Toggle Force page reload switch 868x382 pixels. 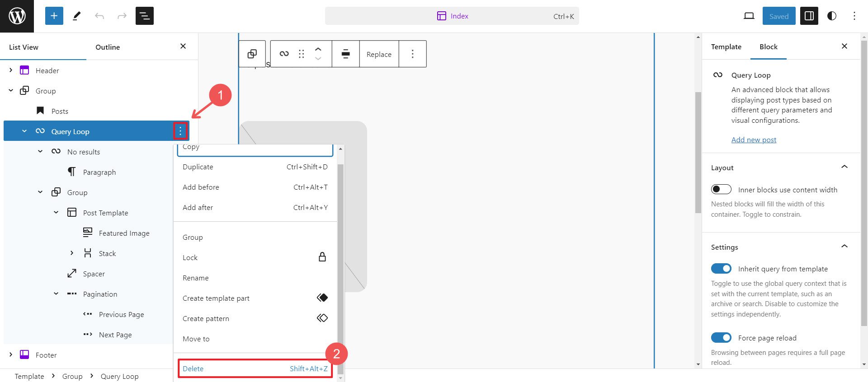coord(721,337)
